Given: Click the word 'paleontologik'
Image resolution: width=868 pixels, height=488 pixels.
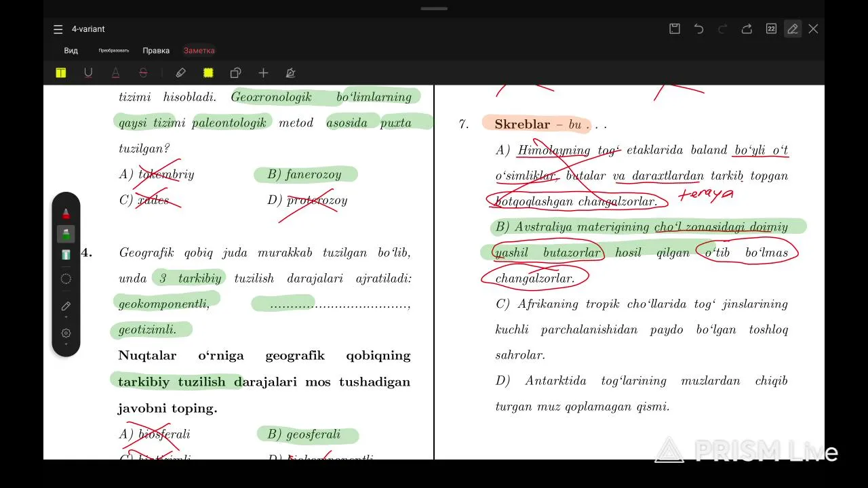Looking at the screenshot, I should coord(229,123).
